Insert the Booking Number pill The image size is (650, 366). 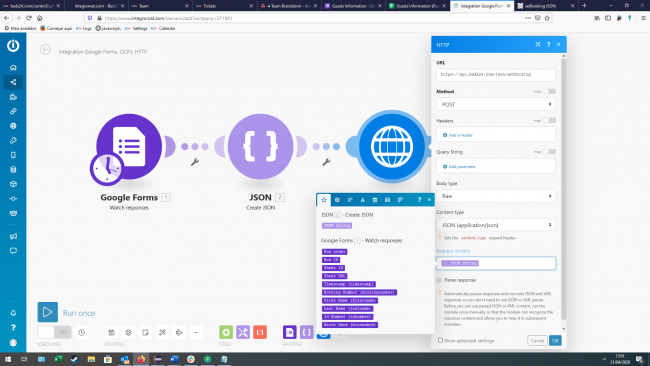[359, 292]
